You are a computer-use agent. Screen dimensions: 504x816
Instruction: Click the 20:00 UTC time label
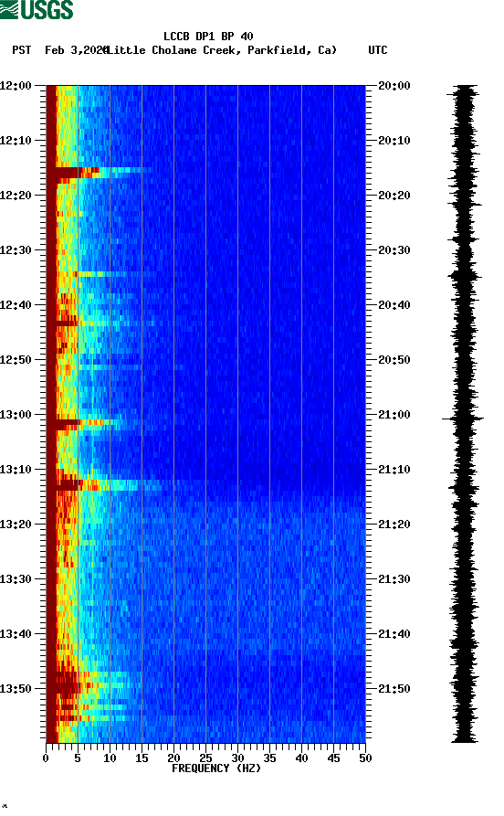394,85
